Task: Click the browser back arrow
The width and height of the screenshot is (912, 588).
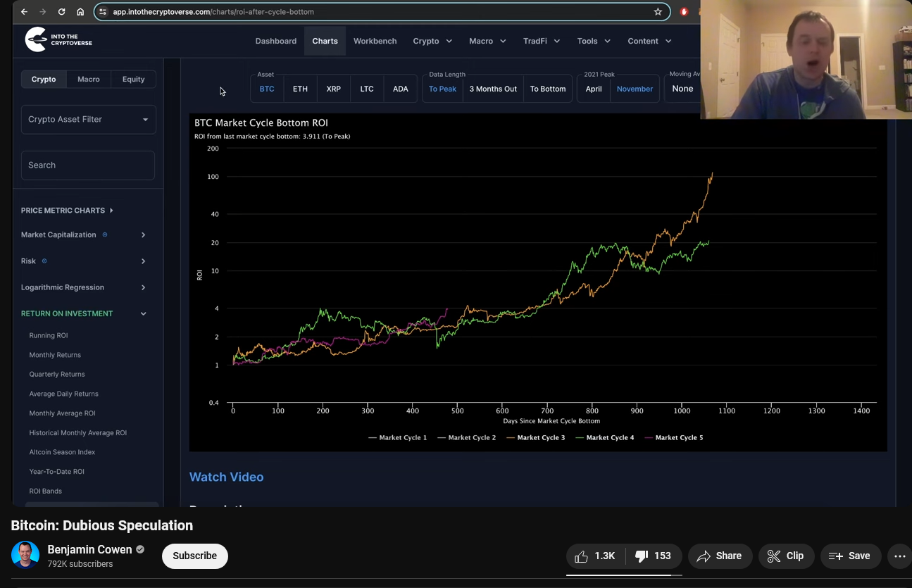Action: pyautogui.click(x=25, y=12)
